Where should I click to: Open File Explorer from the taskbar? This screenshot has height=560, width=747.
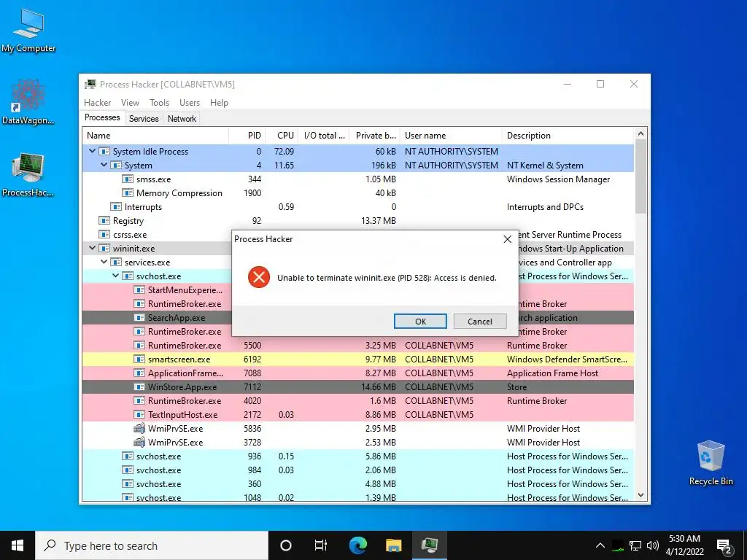393,545
